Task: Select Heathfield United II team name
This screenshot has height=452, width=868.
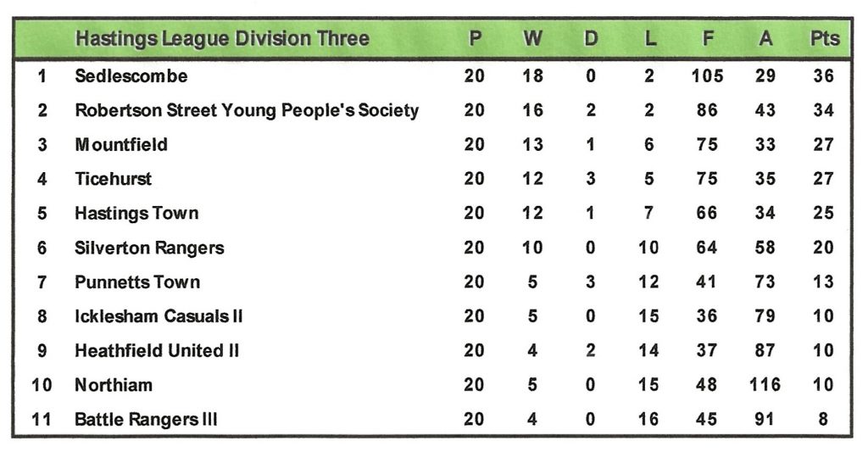Action: (x=158, y=350)
